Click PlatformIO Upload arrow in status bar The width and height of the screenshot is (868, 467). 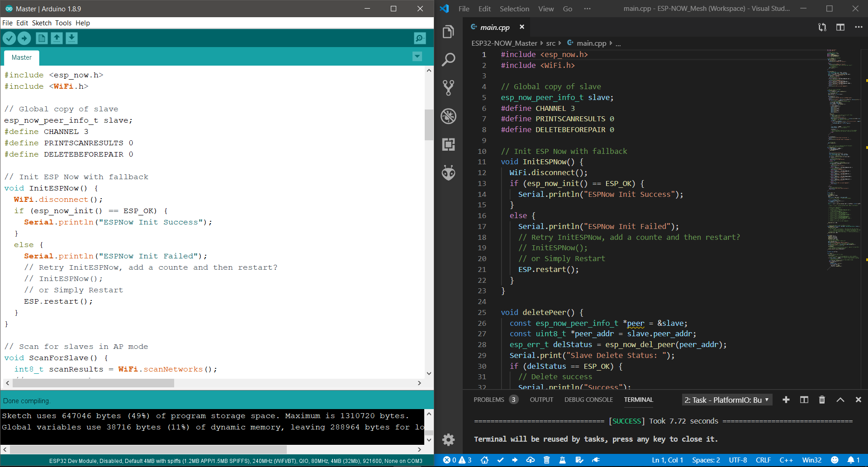coord(515,460)
